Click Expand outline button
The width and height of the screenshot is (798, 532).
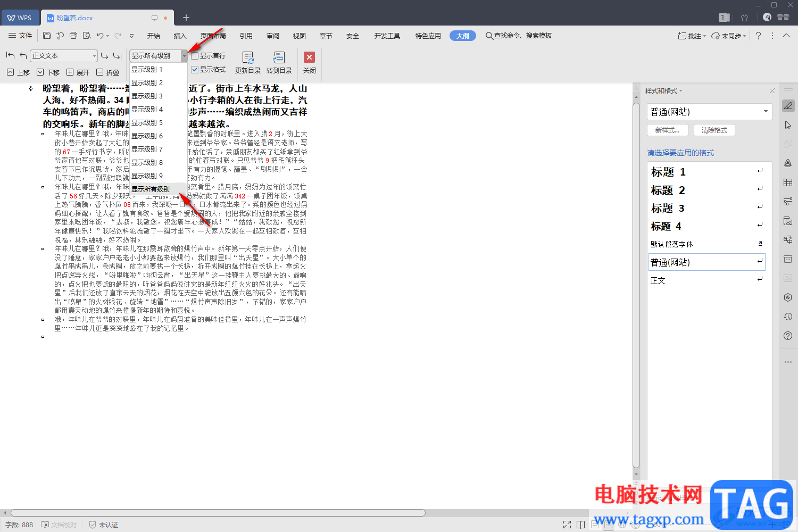[x=78, y=72]
